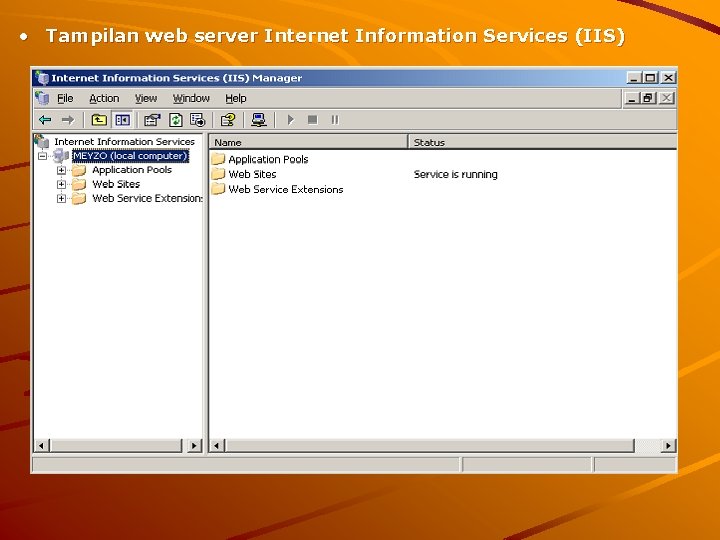Viewport: 720px width, 540px height.
Task: Click the 'Service is running' status text
Action: [x=456, y=174]
